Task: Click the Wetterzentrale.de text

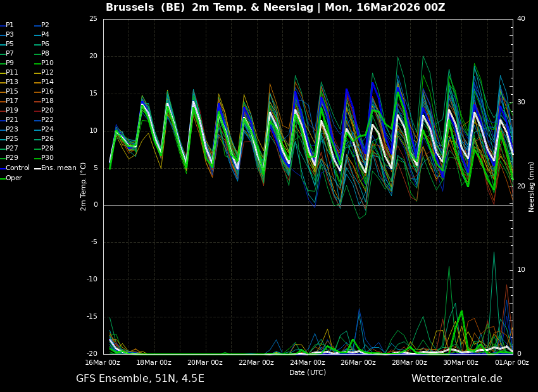Action: click(x=456, y=379)
